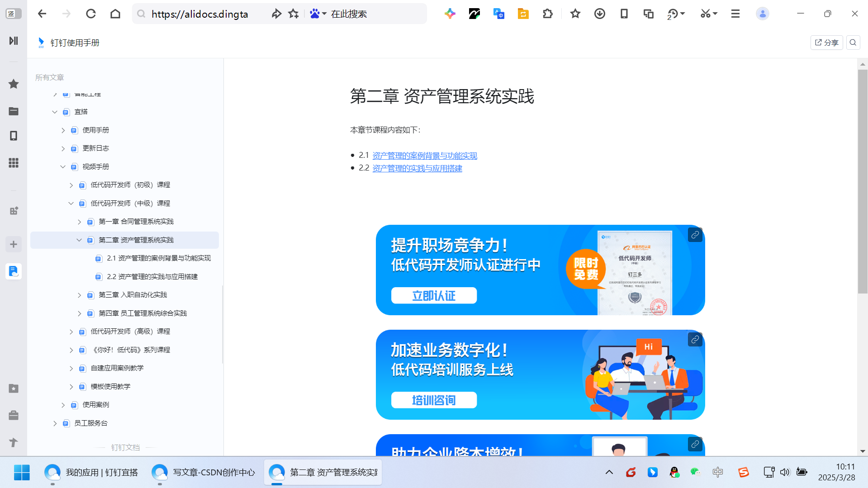Click the plus icon in left sidebar
The image size is (868, 488).
14,244
